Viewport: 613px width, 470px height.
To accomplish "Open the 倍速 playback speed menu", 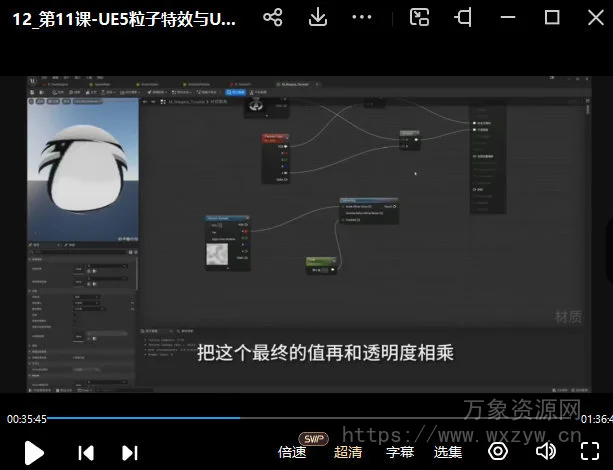I will pyautogui.click(x=292, y=452).
